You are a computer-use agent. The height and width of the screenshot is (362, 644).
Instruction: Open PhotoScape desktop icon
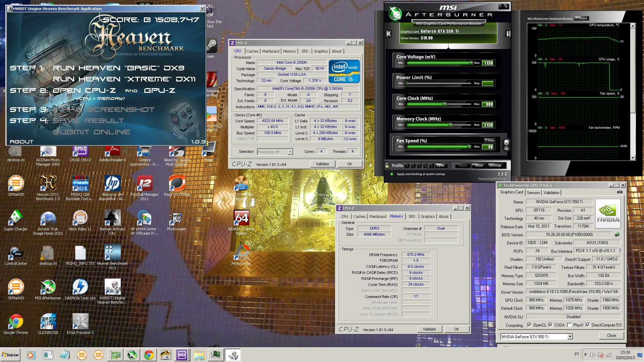coord(241,254)
